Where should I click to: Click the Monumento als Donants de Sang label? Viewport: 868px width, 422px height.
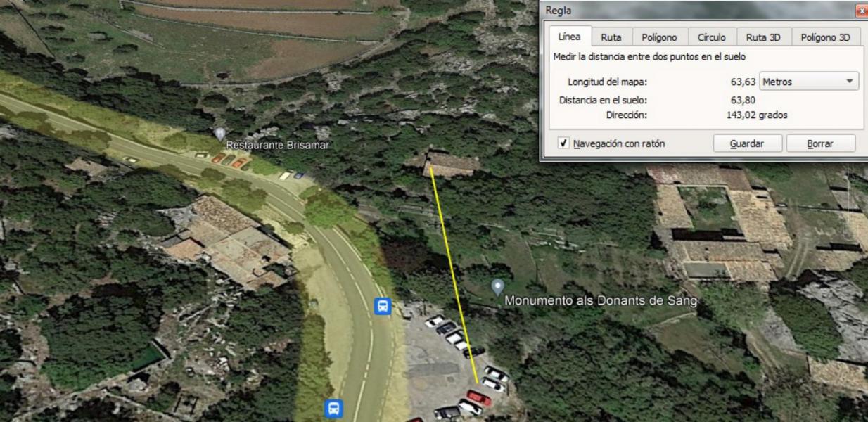pos(601,300)
